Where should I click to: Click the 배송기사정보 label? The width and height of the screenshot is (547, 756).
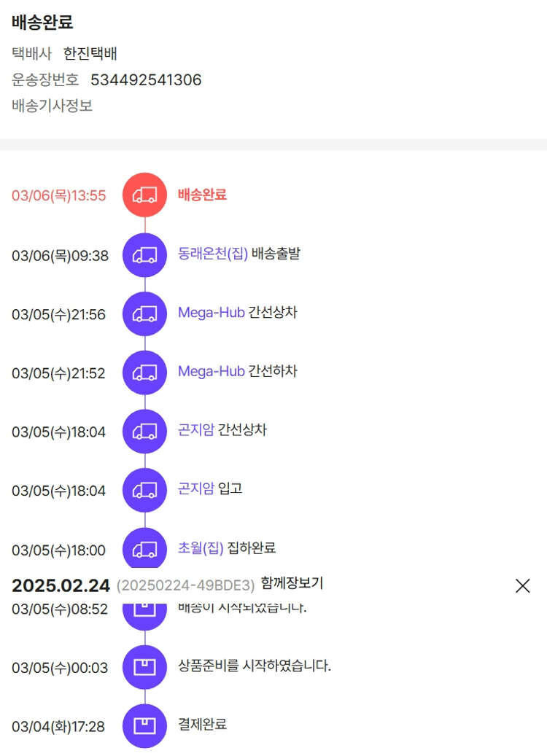52,106
